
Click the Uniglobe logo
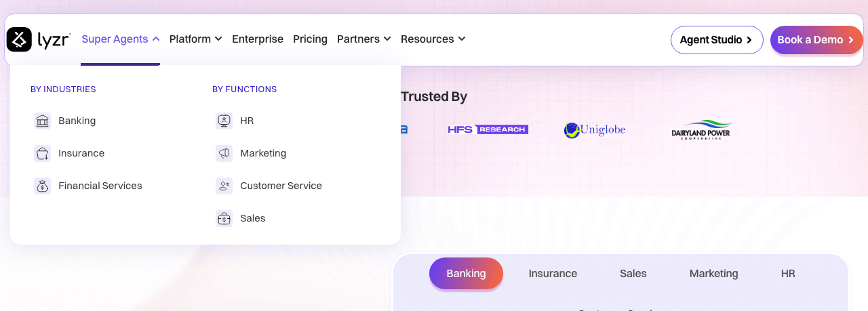(595, 130)
